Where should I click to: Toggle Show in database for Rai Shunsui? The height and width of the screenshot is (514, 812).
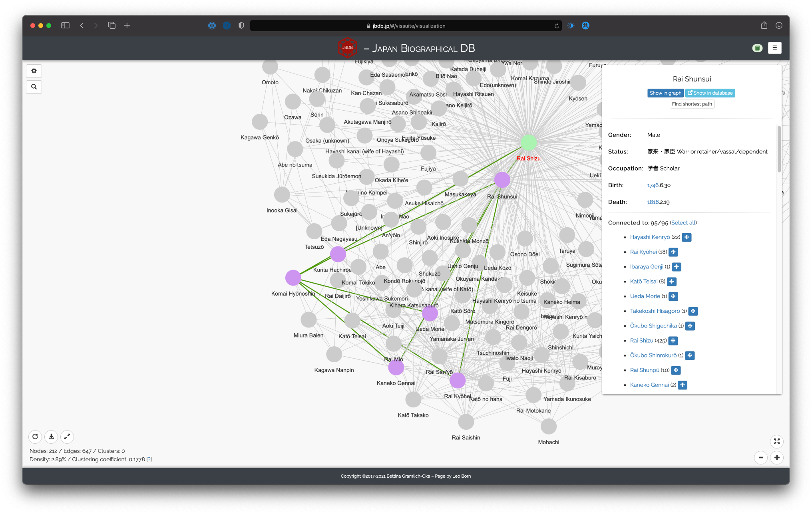click(710, 93)
